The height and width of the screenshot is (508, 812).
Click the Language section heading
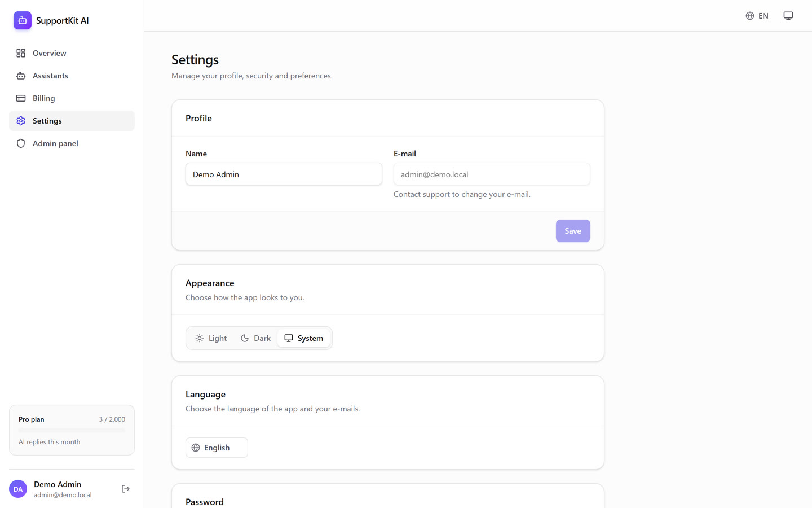tap(205, 394)
